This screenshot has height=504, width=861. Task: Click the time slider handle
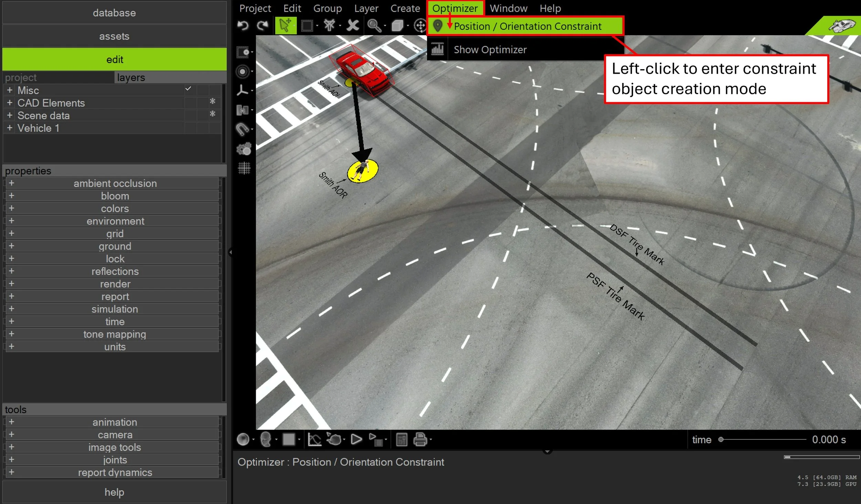pos(720,440)
